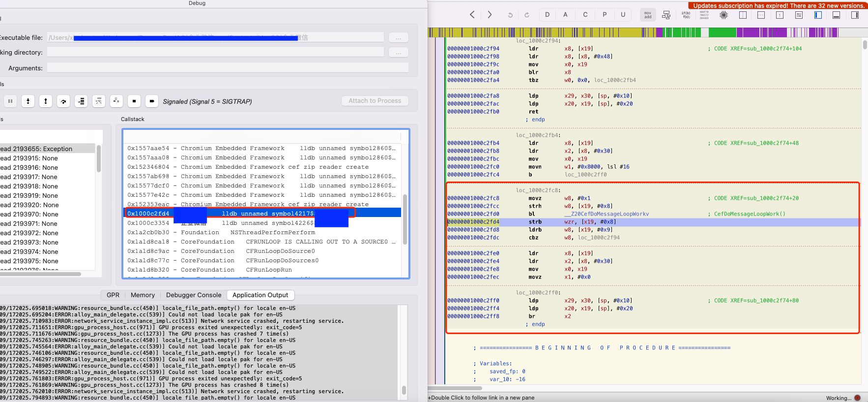Click the grey blocks debugger icon

[116, 101]
